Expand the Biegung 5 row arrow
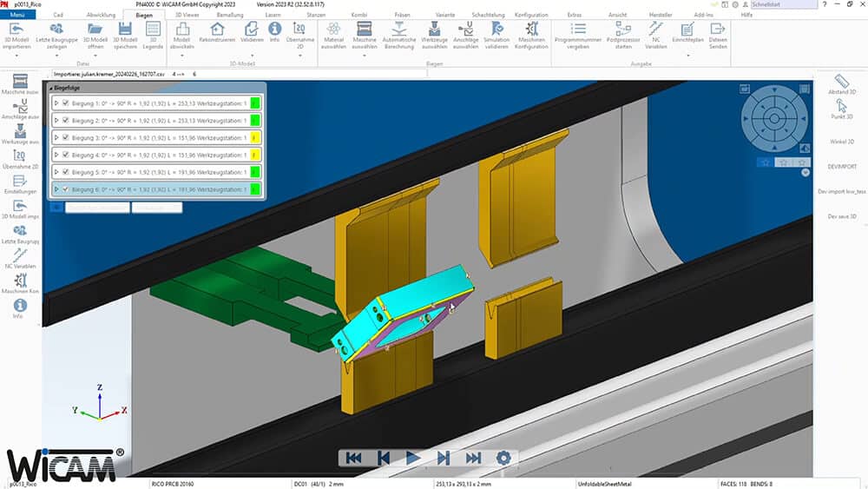868x489 pixels. coord(56,172)
